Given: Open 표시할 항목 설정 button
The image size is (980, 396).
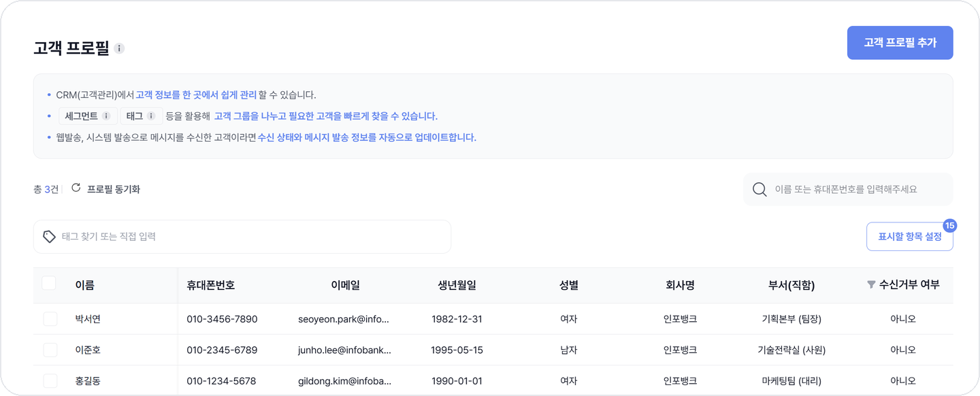Looking at the screenshot, I should 909,237.
